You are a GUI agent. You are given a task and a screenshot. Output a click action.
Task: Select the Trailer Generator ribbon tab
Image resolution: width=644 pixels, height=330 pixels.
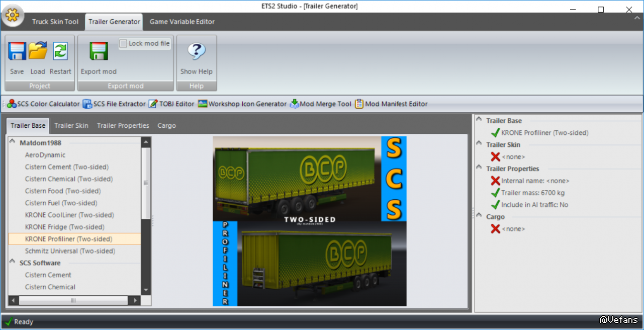coord(114,22)
